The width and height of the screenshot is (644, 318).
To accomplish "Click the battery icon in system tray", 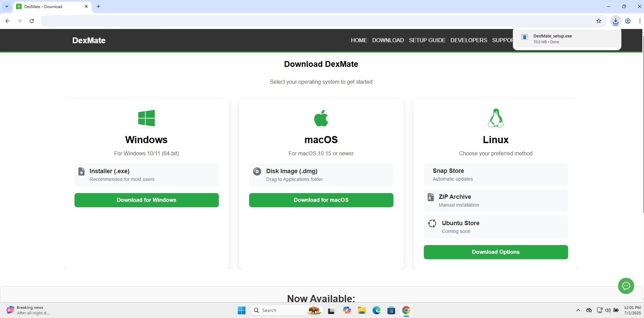I will pyautogui.click(x=616, y=310).
